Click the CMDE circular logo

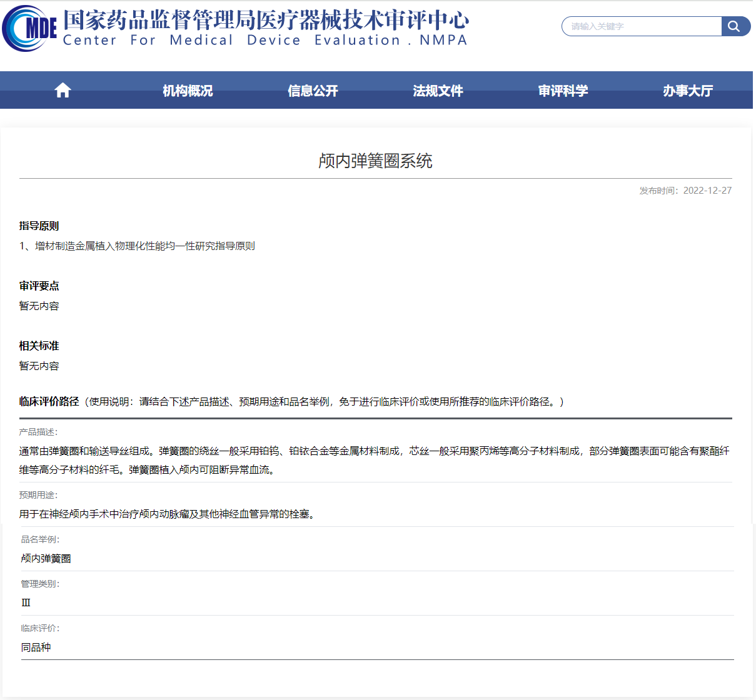pyautogui.click(x=29, y=29)
